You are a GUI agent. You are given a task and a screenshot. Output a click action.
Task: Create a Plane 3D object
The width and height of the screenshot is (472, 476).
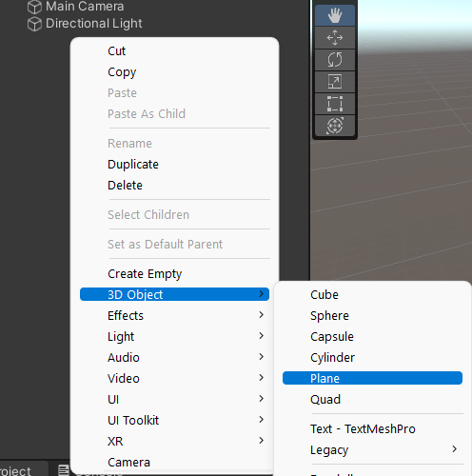pyautogui.click(x=372, y=378)
